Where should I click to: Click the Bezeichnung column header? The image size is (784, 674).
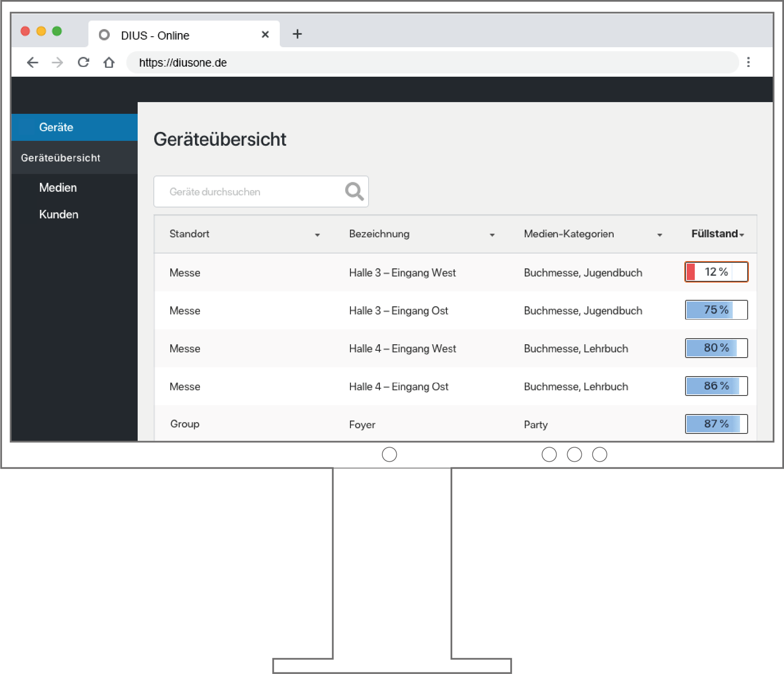[379, 234]
